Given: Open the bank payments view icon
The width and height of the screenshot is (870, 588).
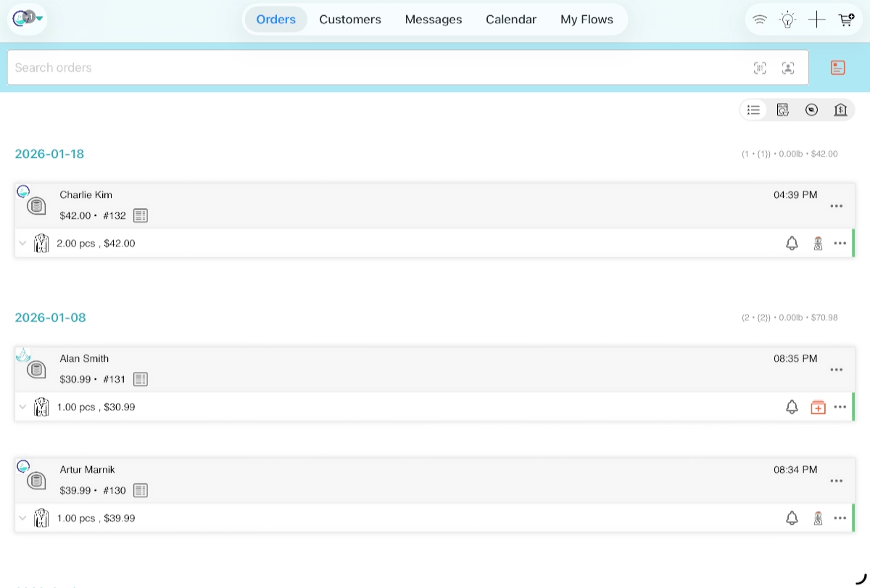Looking at the screenshot, I should click(x=840, y=109).
